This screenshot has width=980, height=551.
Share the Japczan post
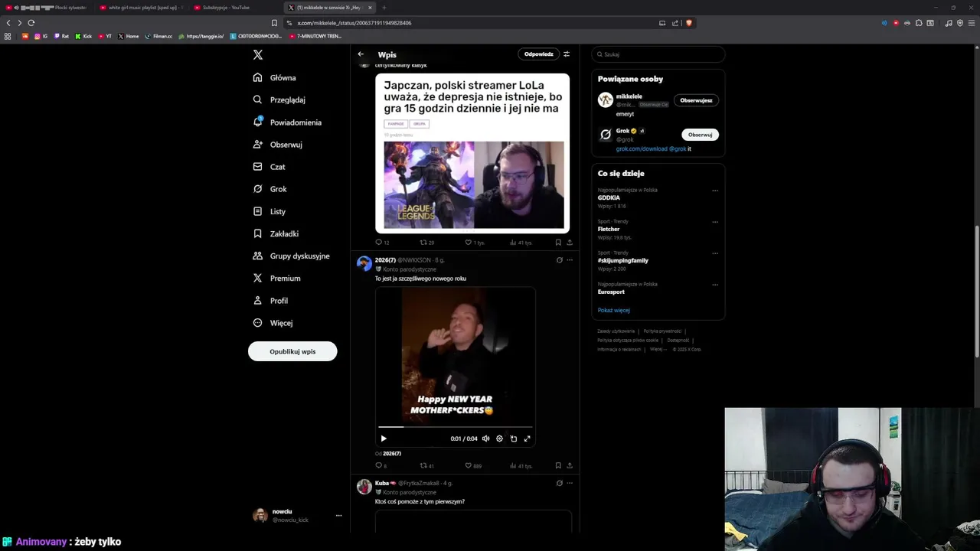[570, 243]
